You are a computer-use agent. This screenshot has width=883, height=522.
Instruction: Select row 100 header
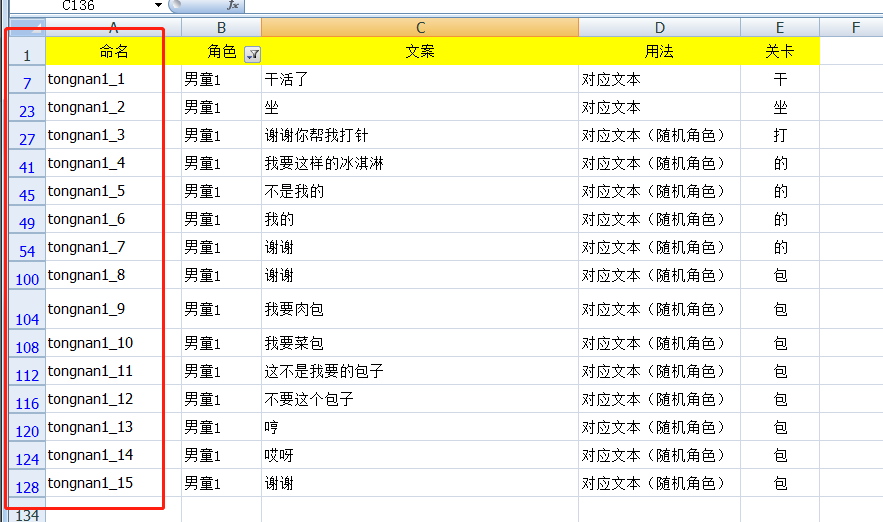[x=27, y=275]
